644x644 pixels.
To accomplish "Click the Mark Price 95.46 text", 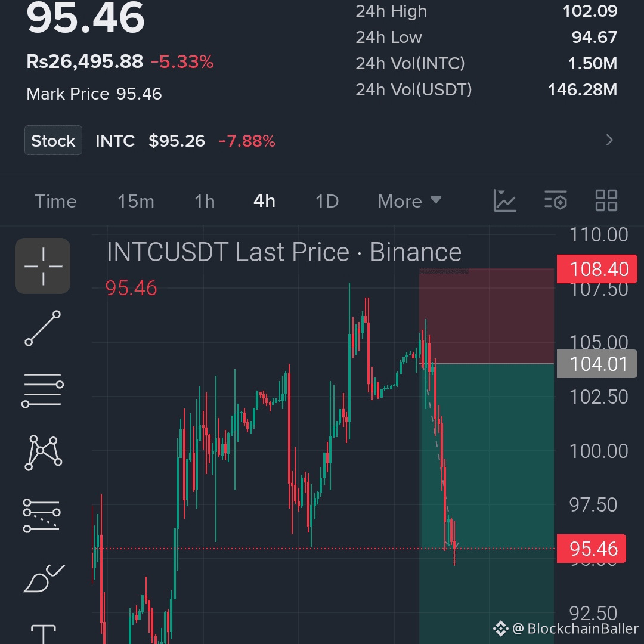I will [94, 94].
